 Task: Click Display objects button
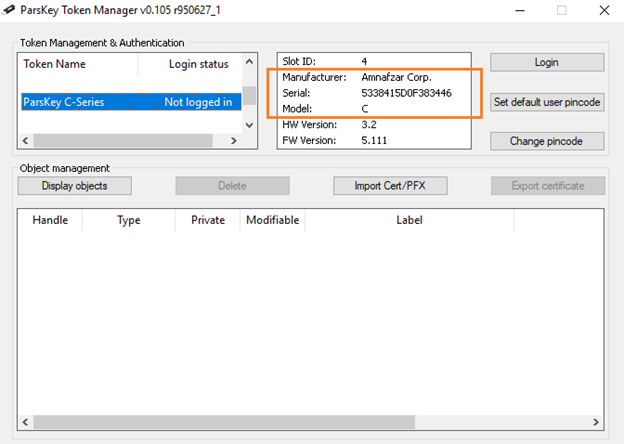75,186
